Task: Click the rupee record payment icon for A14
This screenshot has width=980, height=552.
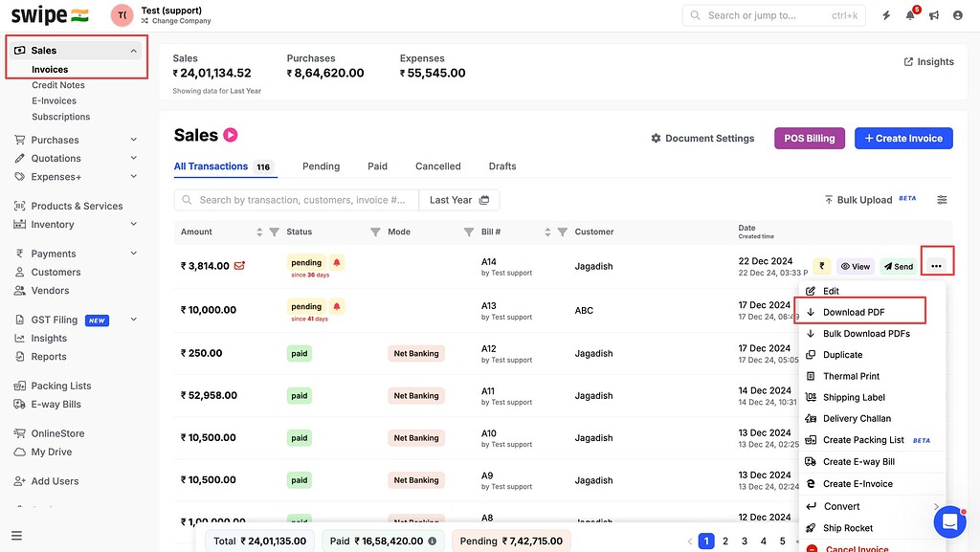Action: [x=821, y=266]
